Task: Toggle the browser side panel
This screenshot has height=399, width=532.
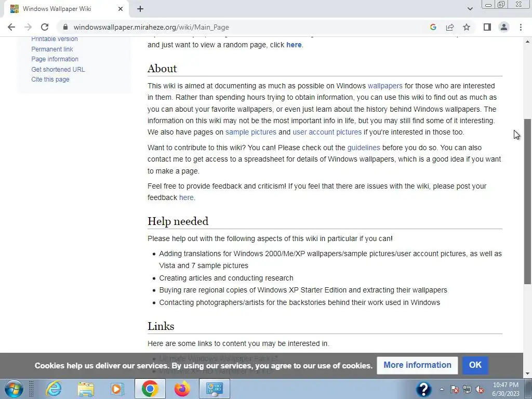Action: 487,27
